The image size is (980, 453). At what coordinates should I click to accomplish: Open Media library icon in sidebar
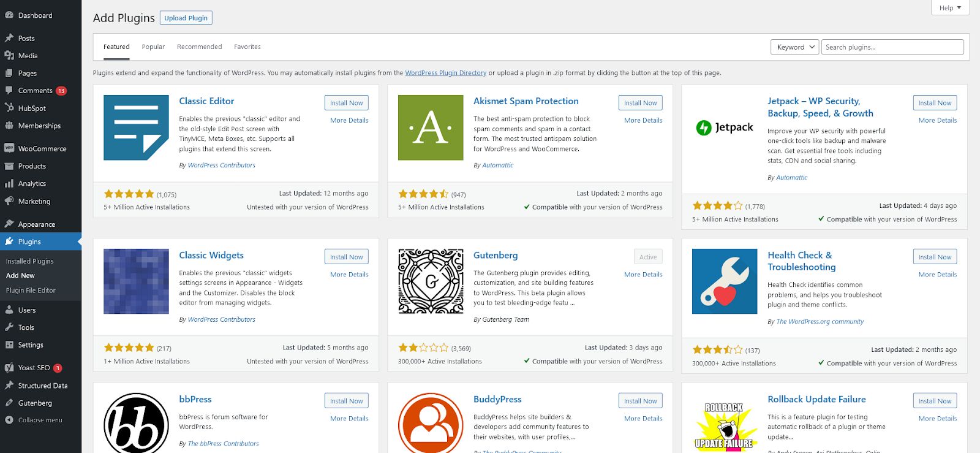coord(9,55)
